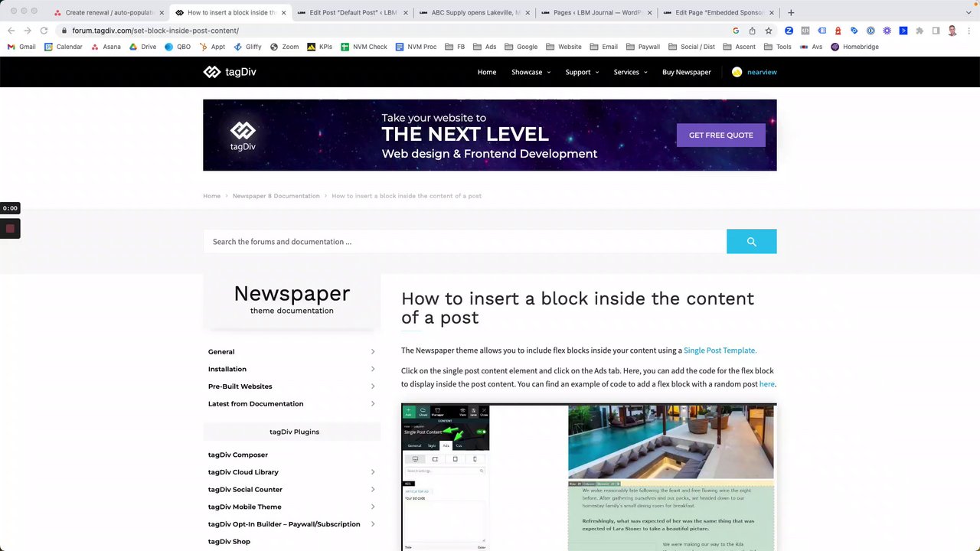Switch to Edit Page Embedded Sponsor tab
Viewport: 980px width, 551px height.
pos(719,12)
